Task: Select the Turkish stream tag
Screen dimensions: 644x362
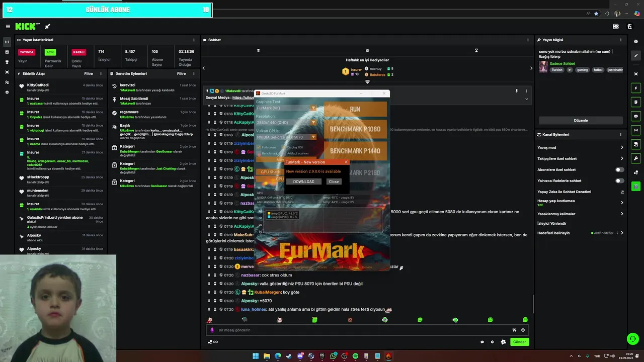Action: 557,70
